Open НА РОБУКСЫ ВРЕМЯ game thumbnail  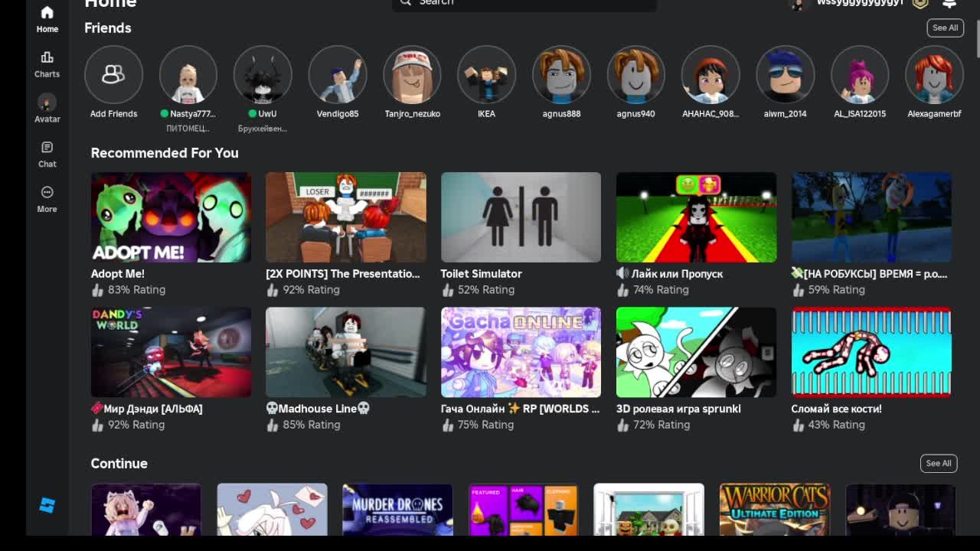(x=871, y=217)
